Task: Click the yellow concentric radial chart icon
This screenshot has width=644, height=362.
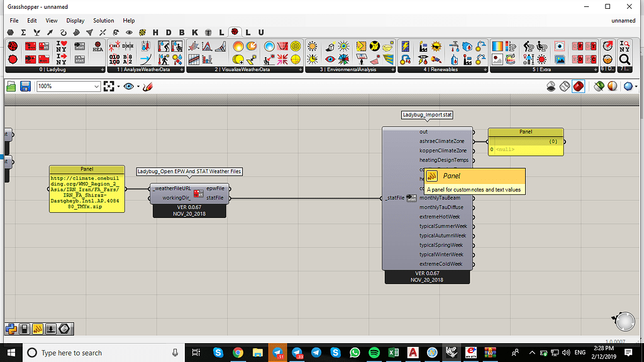Action: click(296, 46)
